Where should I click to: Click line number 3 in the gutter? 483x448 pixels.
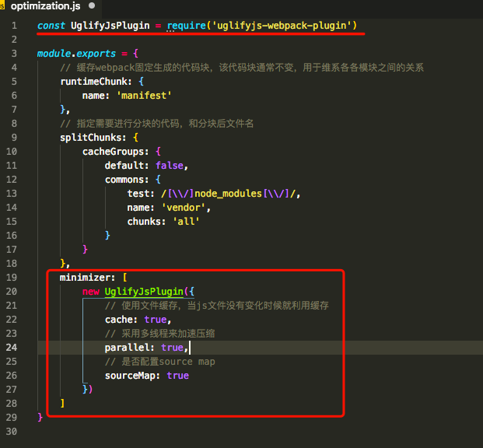click(x=14, y=54)
